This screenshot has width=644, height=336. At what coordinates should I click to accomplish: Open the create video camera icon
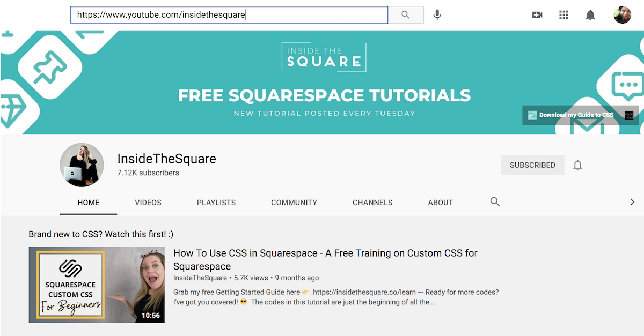pos(537,15)
